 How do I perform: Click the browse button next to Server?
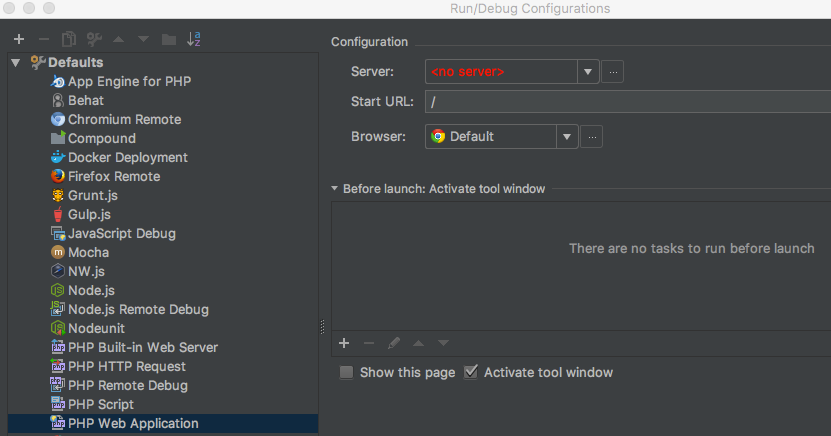pos(614,72)
